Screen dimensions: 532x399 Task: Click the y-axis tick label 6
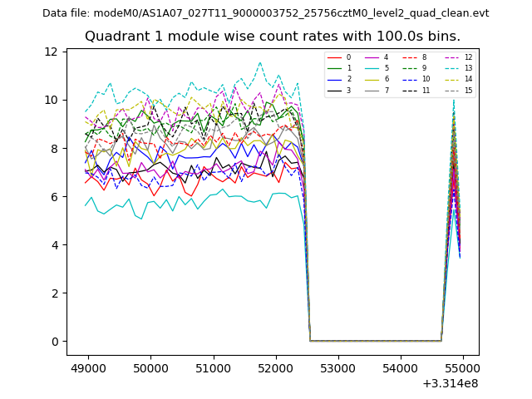tap(54, 197)
